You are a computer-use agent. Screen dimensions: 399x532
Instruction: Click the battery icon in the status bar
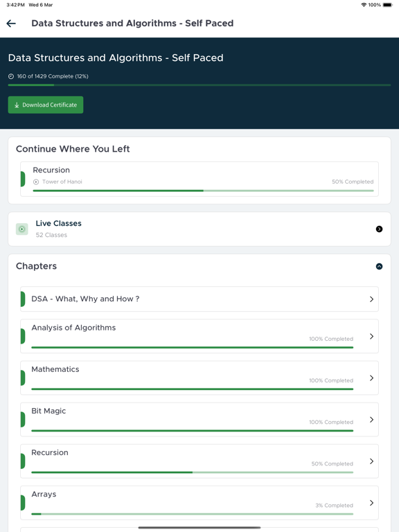tap(387, 5)
